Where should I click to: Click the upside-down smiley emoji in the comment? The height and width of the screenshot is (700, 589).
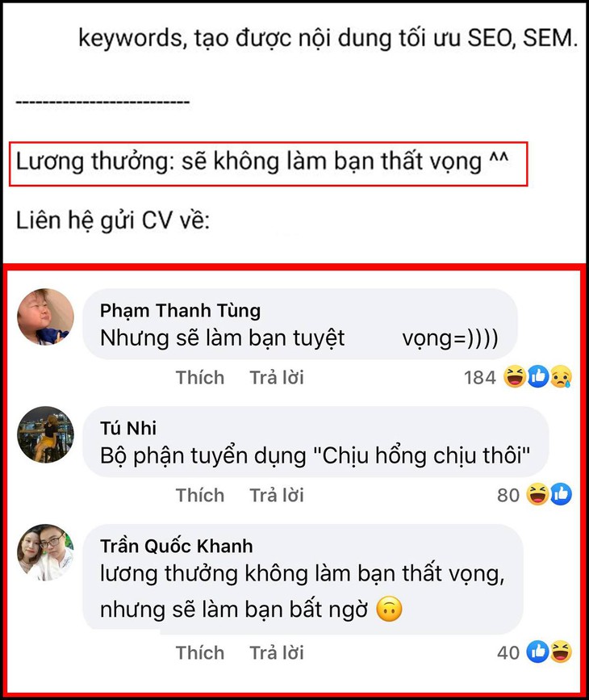click(389, 610)
